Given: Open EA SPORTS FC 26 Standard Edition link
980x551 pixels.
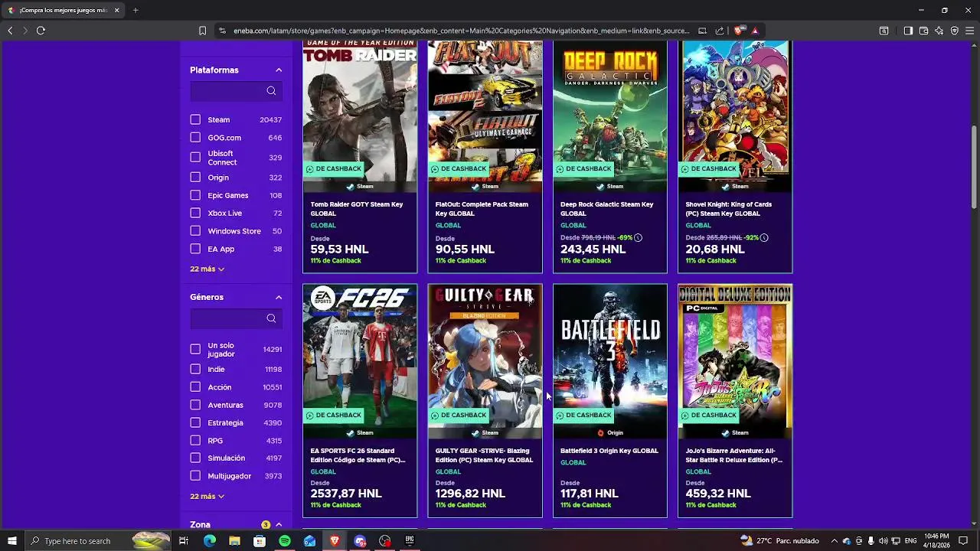Looking at the screenshot, I should click(358, 455).
